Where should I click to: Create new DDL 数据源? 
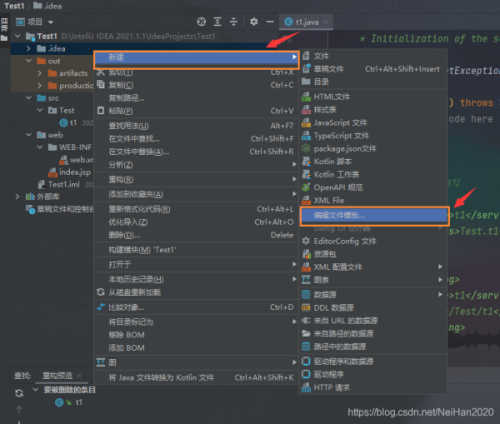coord(373,308)
